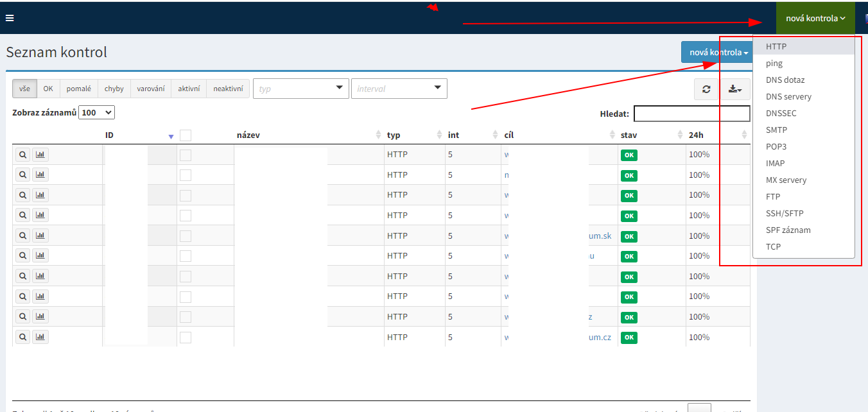This screenshot has height=412, width=868.
Task: Open the Zobraz záznamů 100 selector
Action: (96, 112)
